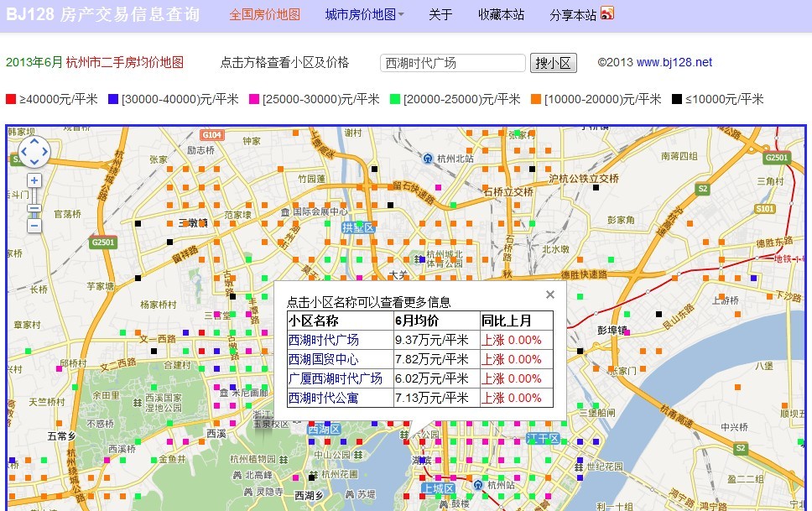Click the 杭州花圃 landmark icon

[x=314, y=474]
